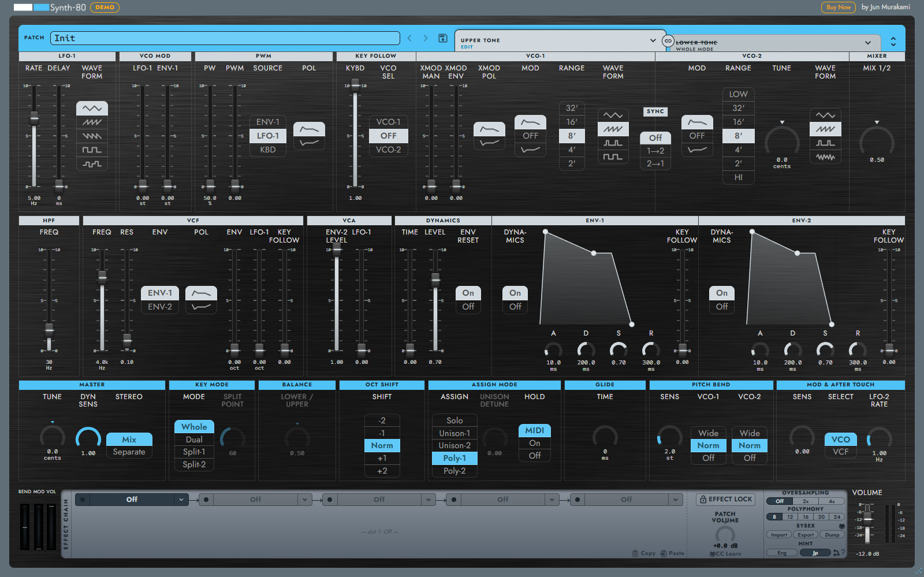Image resolution: width=924 pixels, height=577 pixels.
Task: Set HOLD to Off
Action: [x=535, y=456]
